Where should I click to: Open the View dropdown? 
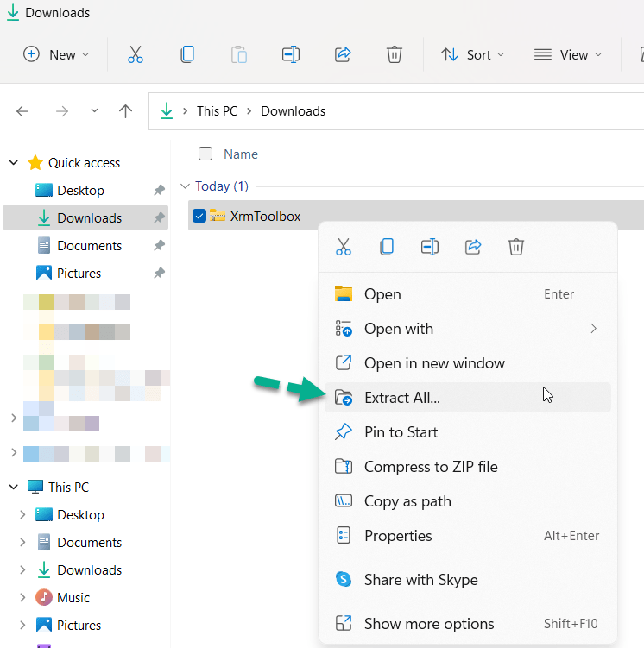568,54
